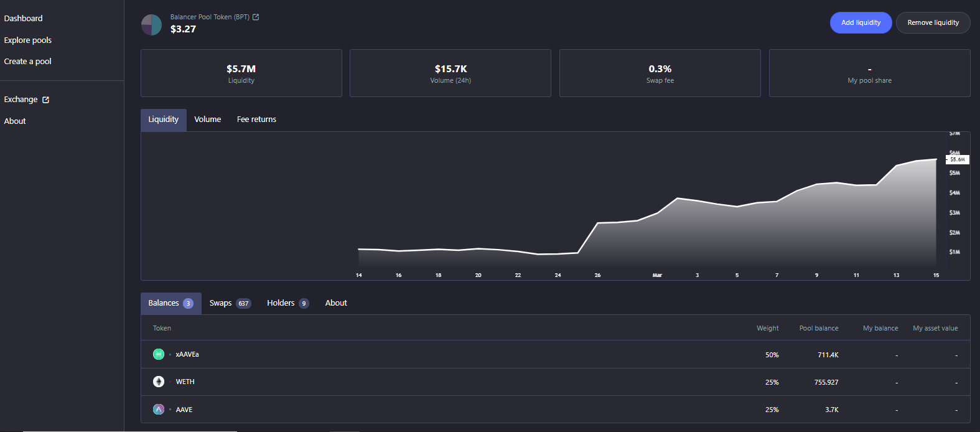The height and width of the screenshot is (432, 980).
Task: Open the Holders tab
Action: 288,303
